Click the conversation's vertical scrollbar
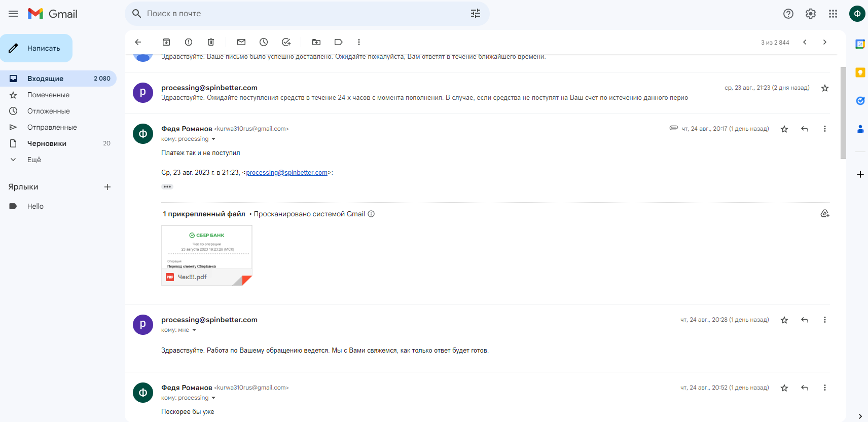 [x=843, y=112]
